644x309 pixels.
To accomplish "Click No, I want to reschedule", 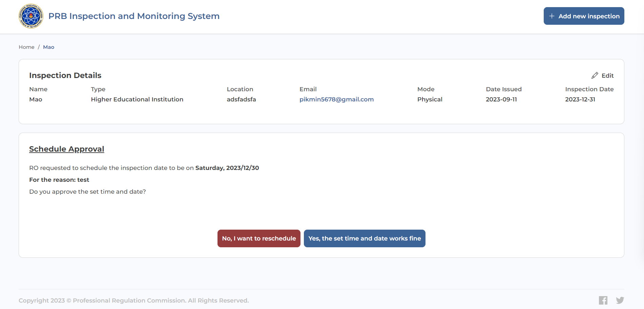I will [x=259, y=238].
